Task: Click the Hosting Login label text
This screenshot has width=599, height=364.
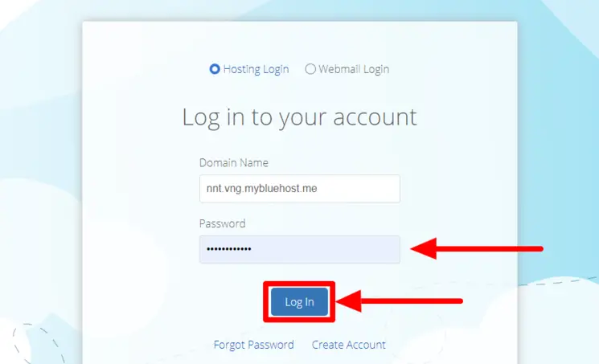Action: pyautogui.click(x=256, y=70)
